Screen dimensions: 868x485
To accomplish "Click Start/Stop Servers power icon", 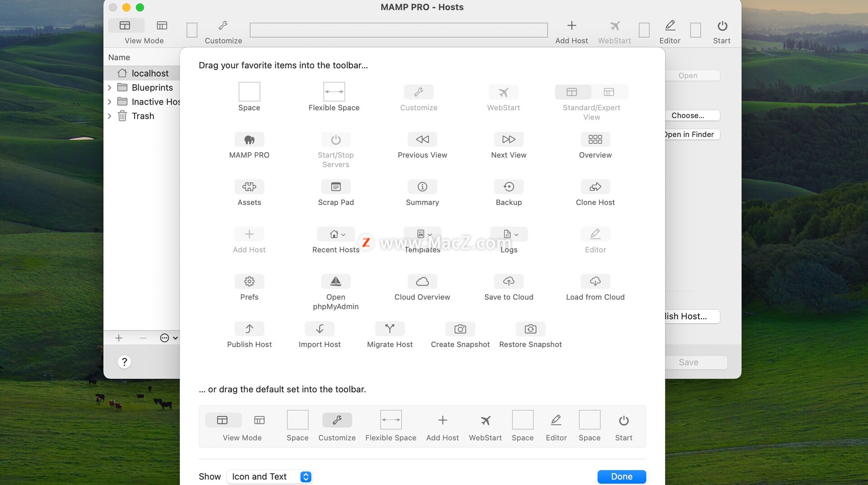I will [x=335, y=139].
